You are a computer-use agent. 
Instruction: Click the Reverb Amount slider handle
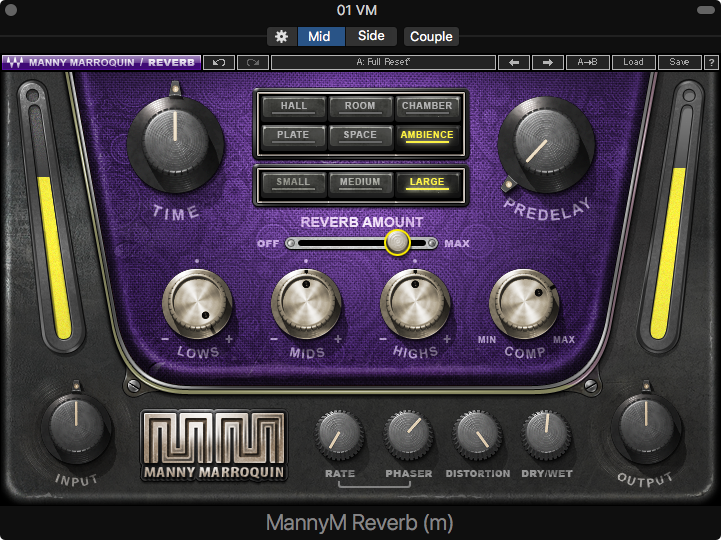click(397, 242)
